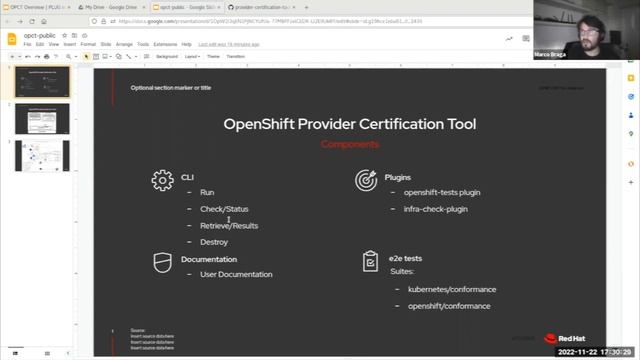Screen dimensions: 640x360
Task: Switch to filmstrip view at bottom-left
Action: [15, 353]
